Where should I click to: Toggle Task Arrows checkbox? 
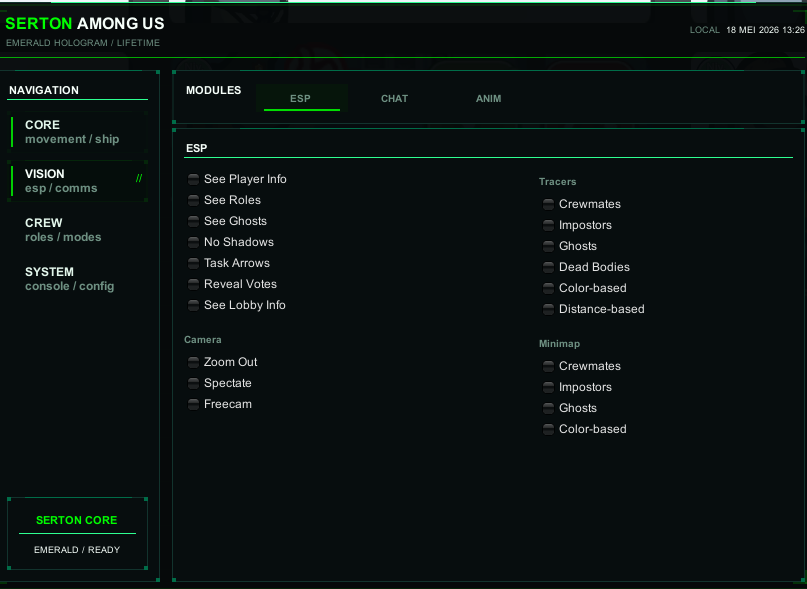tap(194, 264)
